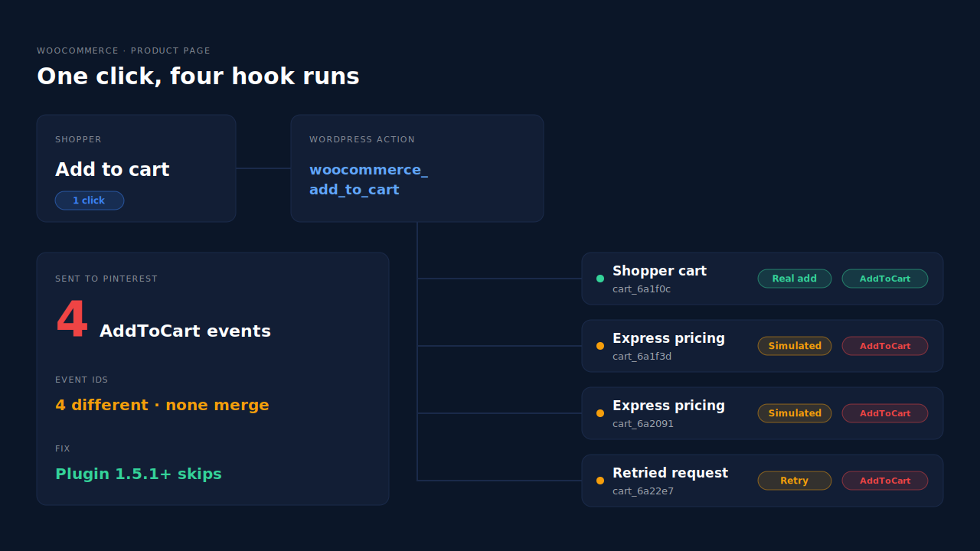Click the cart_6a1f0c ID
The image size is (980, 551).
coord(642,289)
